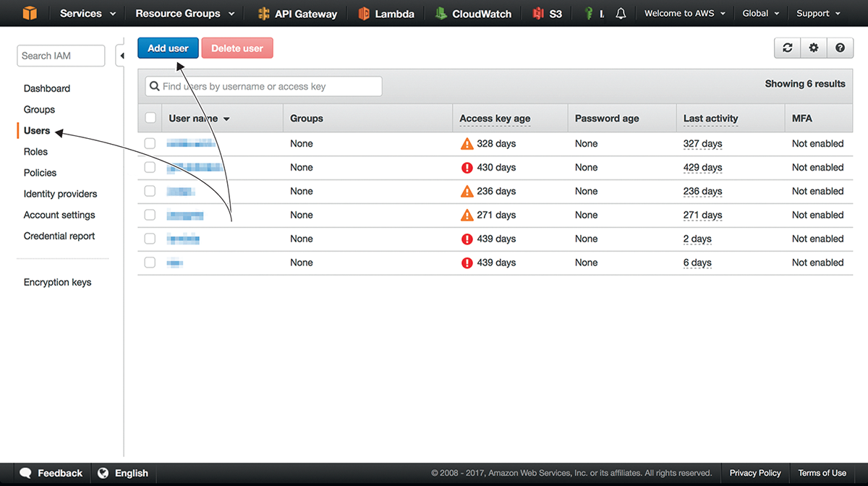Viewport: 868px width, 486px height.
Task: Open the Global region dropdown
Action: click(761, 14)
